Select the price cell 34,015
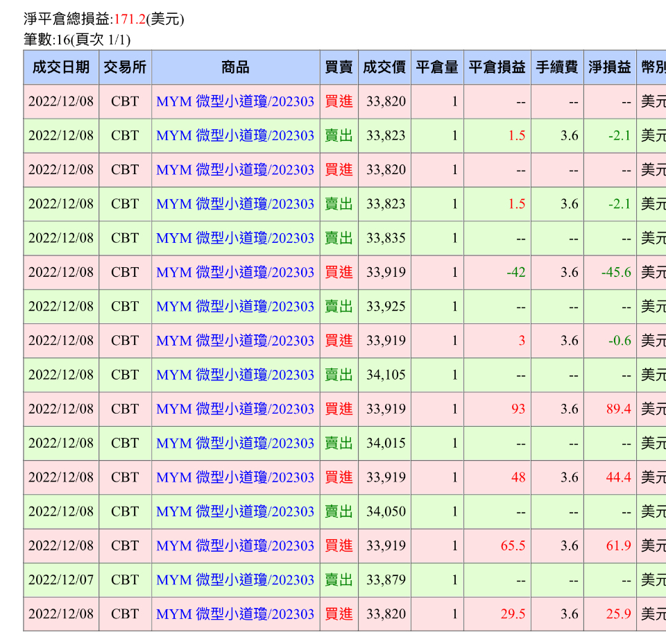The image size is (666, 644). pos(386,443)
